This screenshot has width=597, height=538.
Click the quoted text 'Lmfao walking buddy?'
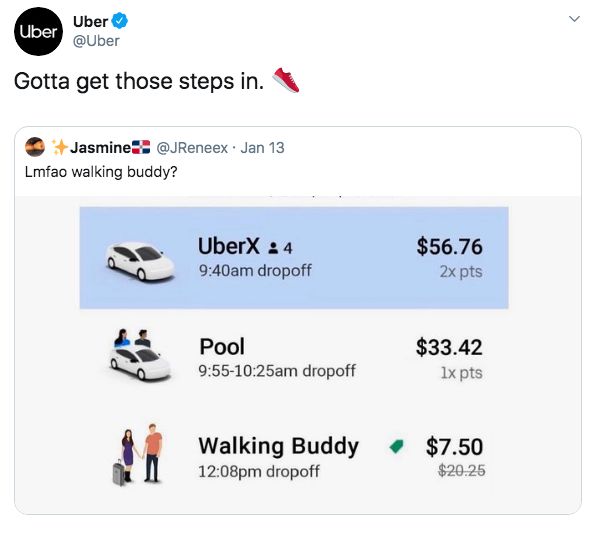(x=101, y=172)
